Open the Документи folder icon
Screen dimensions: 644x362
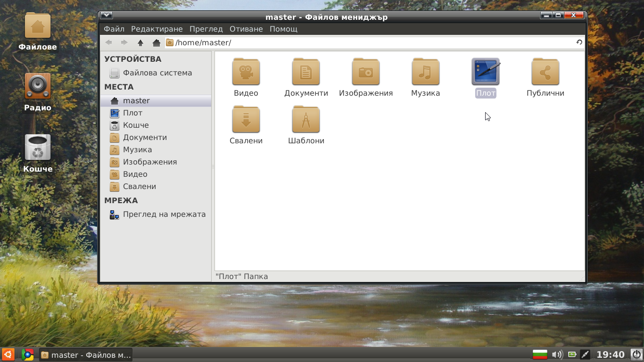coord(306,72)
